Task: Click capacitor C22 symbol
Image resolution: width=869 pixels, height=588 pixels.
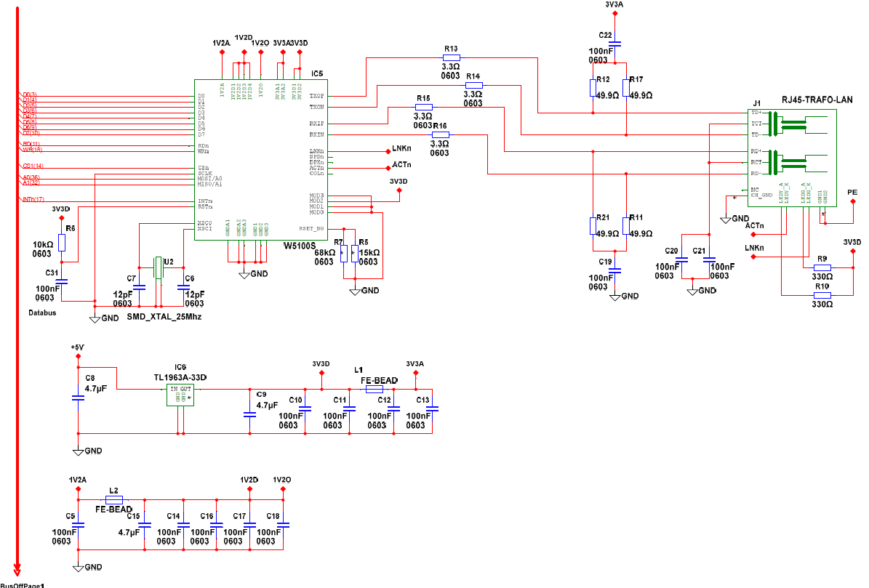Action: coord(615,44)
